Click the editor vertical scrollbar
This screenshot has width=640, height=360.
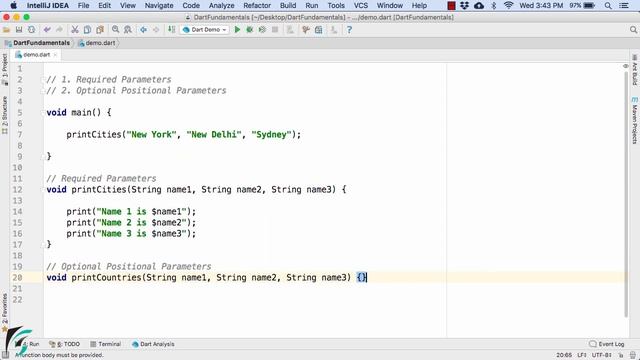626,194
